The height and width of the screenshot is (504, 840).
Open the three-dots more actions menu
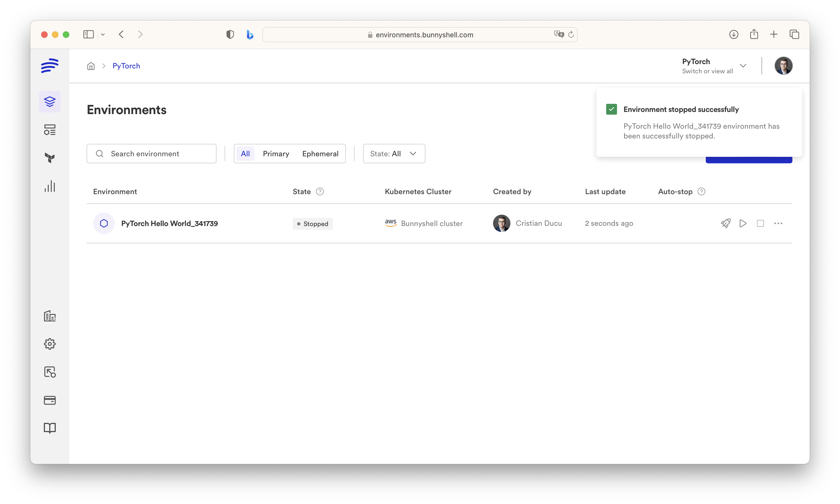pos(778,223)
